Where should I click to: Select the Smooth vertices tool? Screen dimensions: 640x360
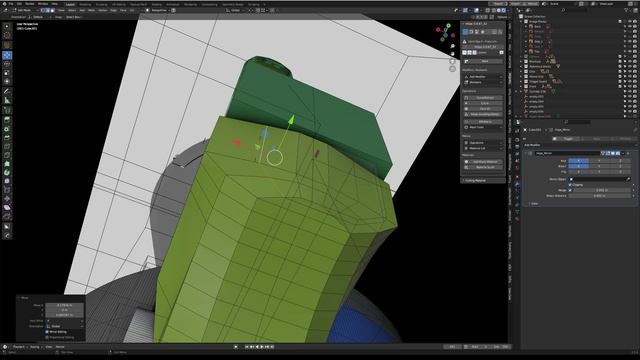(x=7, y=181)
